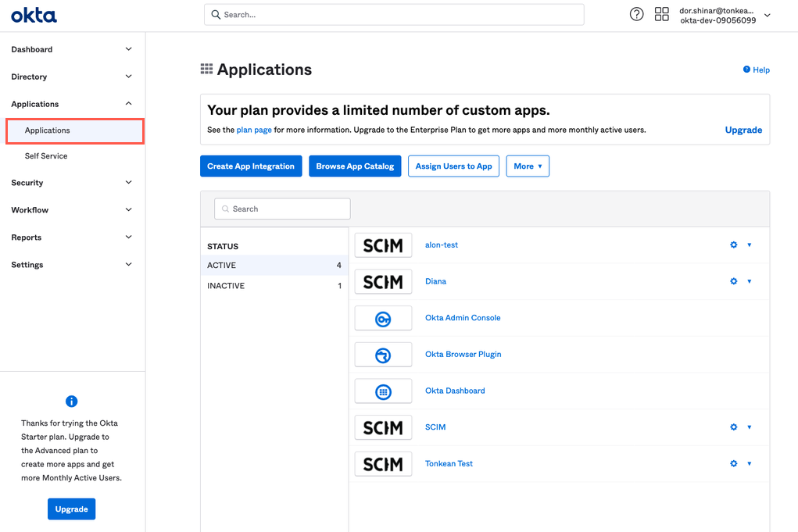
Task: Expand the Dashboard sidebar section
Action: click(x=72, y=49)
